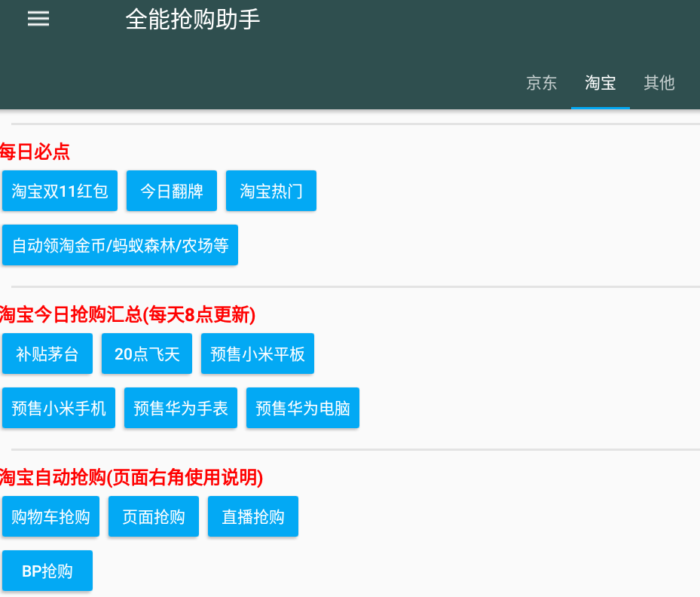This screenshot has width=700, height=597.
Task: Tap the BP抢购 button
Action: pos(47,571)
